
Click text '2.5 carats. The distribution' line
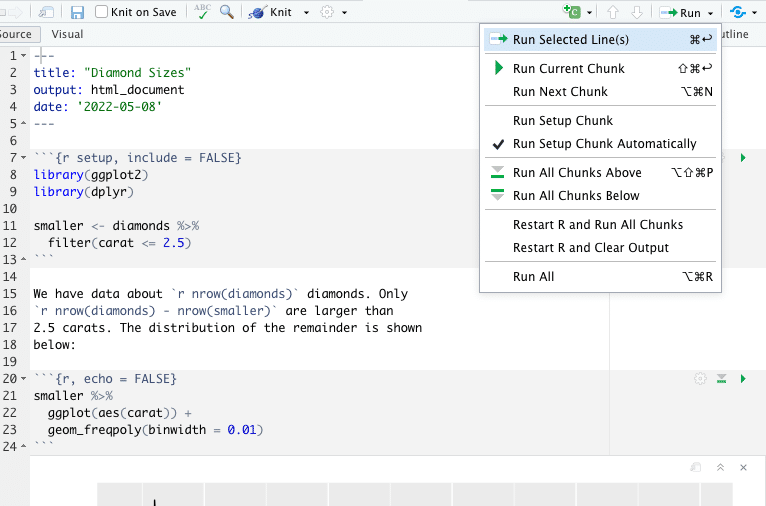pyautogui.click(x=228, y=328)
